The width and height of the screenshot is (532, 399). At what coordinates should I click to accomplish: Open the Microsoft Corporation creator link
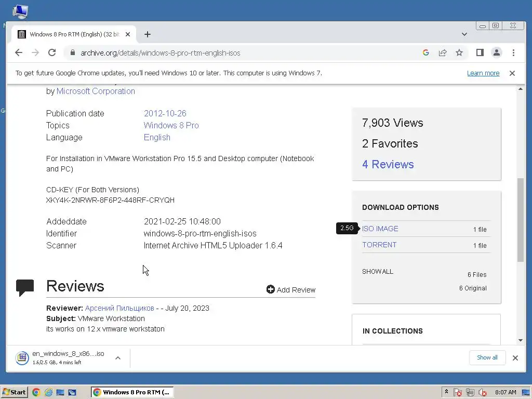(x=96, y=91)
